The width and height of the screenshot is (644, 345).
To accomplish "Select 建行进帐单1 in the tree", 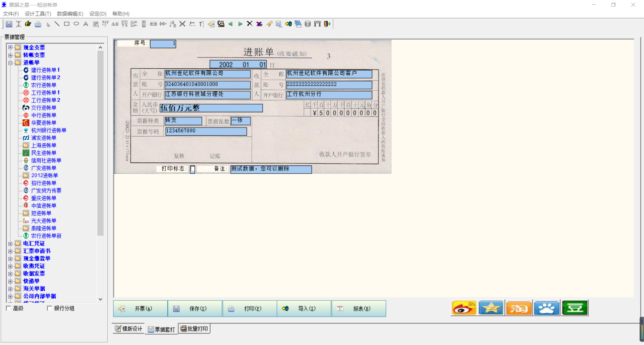I will 45,70.
